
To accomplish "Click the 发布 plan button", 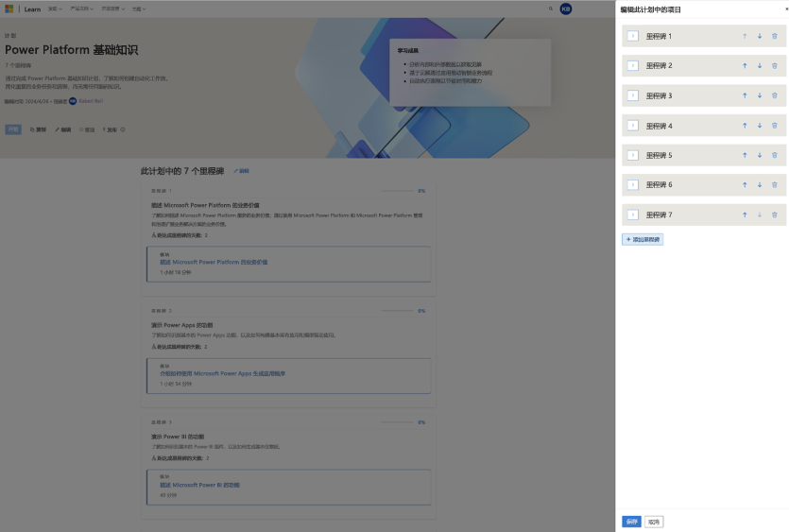I will click(x=110, y=129).
